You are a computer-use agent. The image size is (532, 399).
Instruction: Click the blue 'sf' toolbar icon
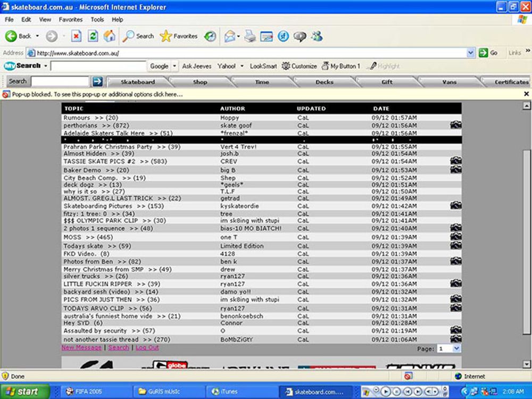click(283, 36)
